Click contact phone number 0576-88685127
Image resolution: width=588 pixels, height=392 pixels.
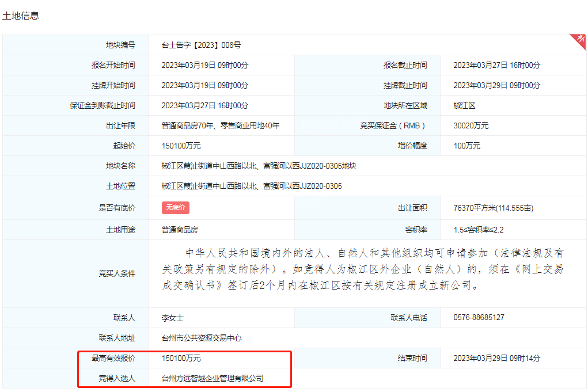[479, 317]
